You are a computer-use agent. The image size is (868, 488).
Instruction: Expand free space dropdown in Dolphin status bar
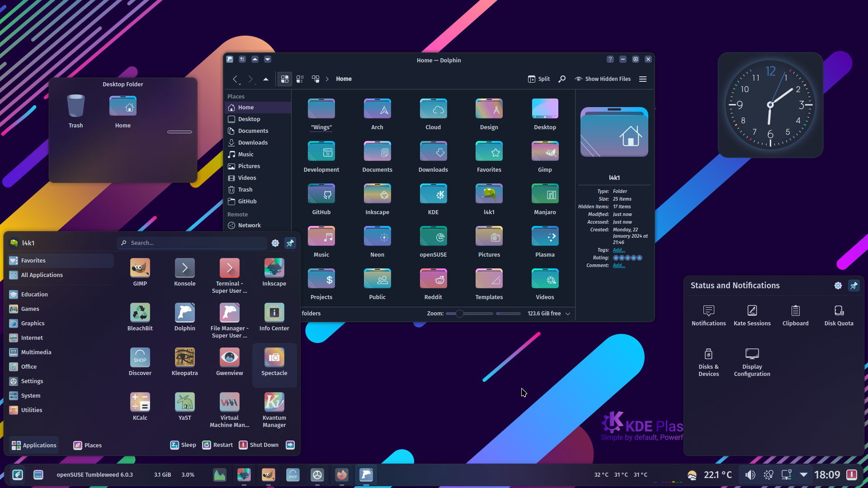[x=568, y=314]
